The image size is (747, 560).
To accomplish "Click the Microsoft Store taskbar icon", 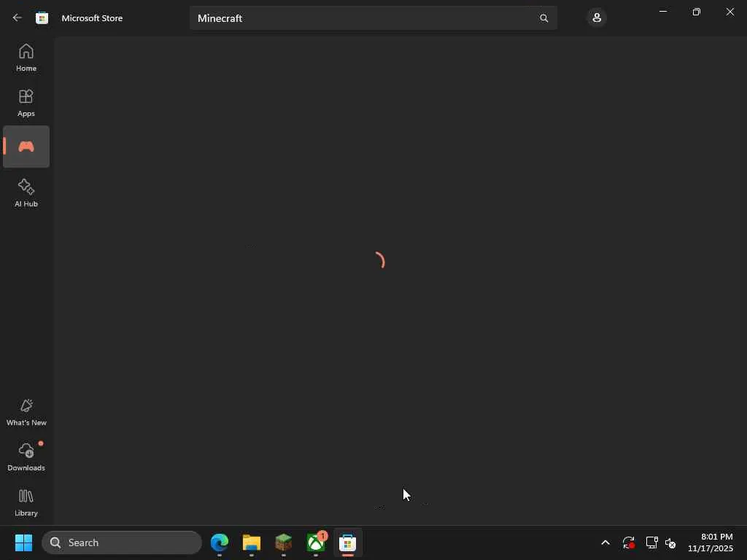I will [x=348, y=542].
